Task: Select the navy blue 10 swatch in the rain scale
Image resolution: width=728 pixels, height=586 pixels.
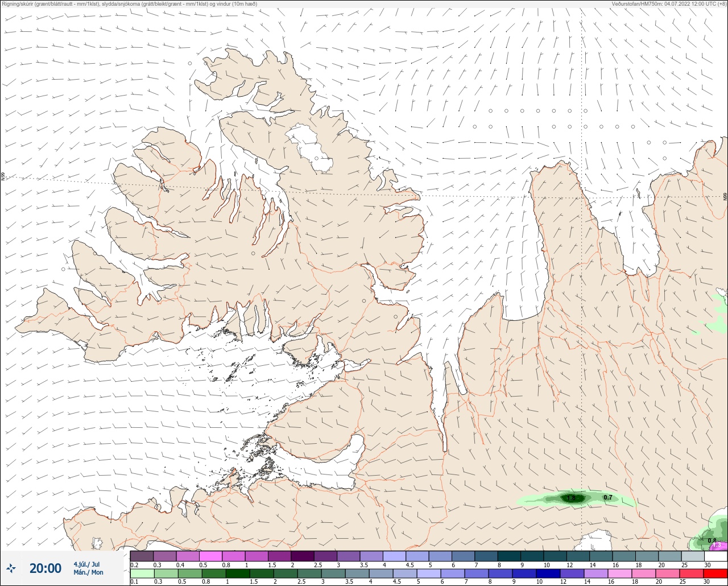Action: [x=548, y=573]
